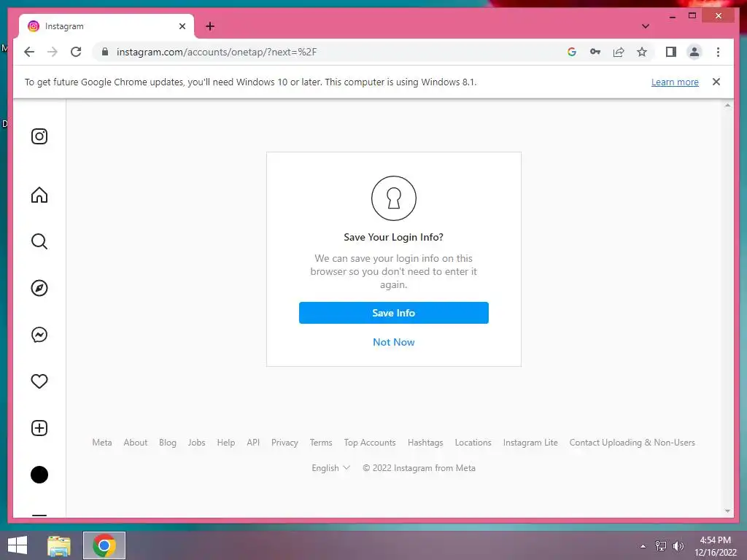Open File Explorer from the taskbar
This screenshot has width=747, height=560.
(x=59, y=545)
